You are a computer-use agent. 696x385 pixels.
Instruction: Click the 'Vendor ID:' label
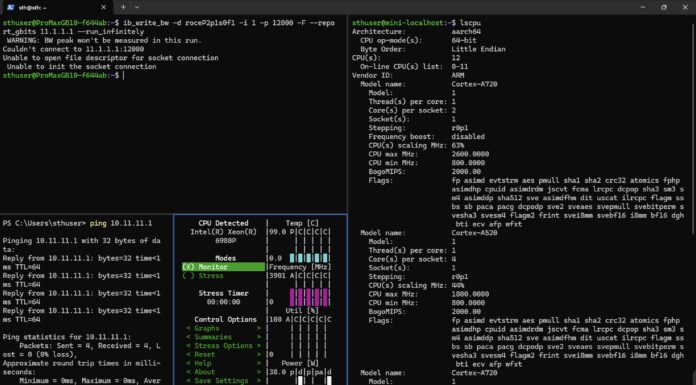click(x=373, y=75)
